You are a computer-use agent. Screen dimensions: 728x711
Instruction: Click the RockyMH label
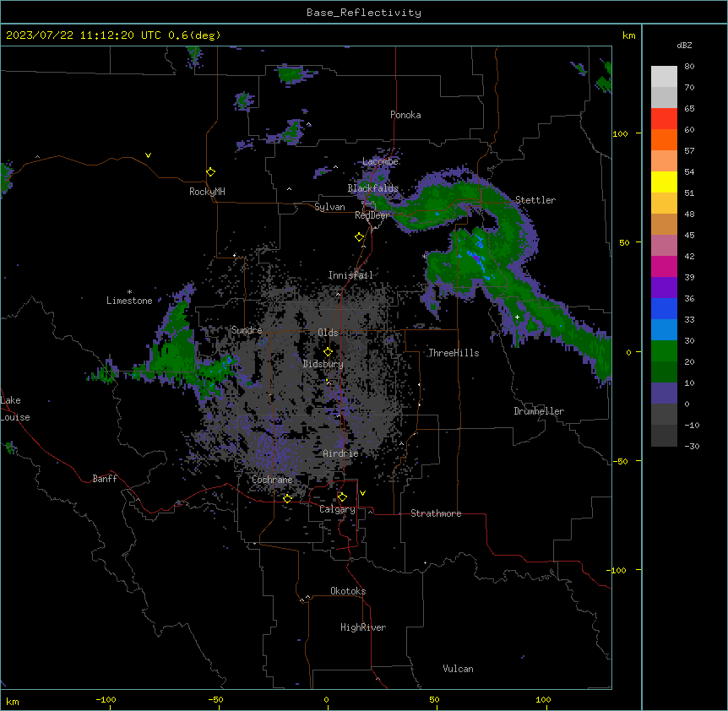pos(207,192)
